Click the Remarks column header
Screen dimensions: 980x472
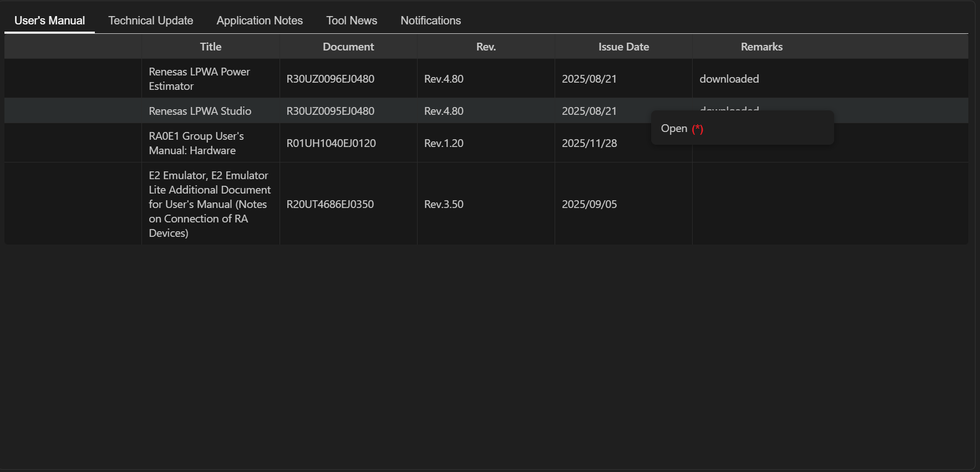pos(761,47)
